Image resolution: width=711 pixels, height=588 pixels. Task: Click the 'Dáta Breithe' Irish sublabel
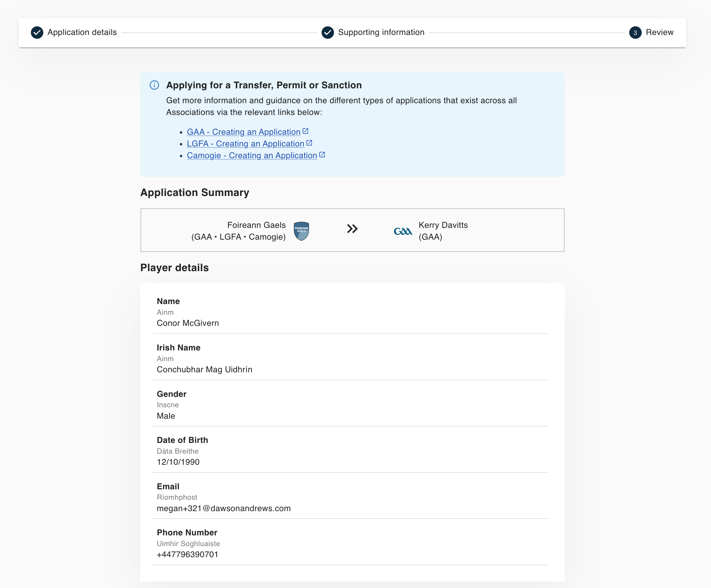178,451
